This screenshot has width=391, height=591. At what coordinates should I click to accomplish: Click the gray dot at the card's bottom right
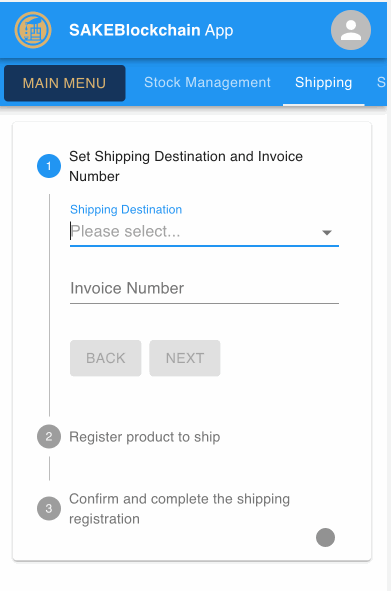pyautogui.click(x=325, y=537)
